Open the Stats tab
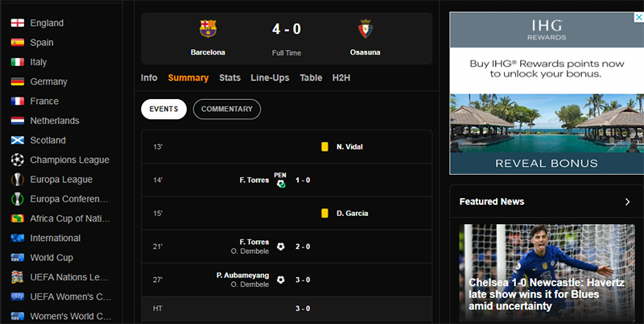The width and height of the screenshot is (644, 324). (229, 78)
